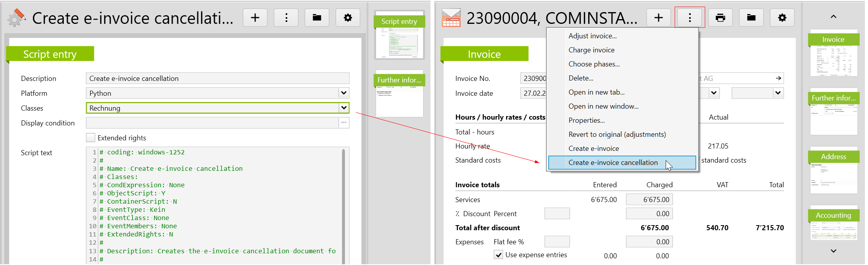
Task: Enable the Extended rights checkbox
Action: [90, 138]
